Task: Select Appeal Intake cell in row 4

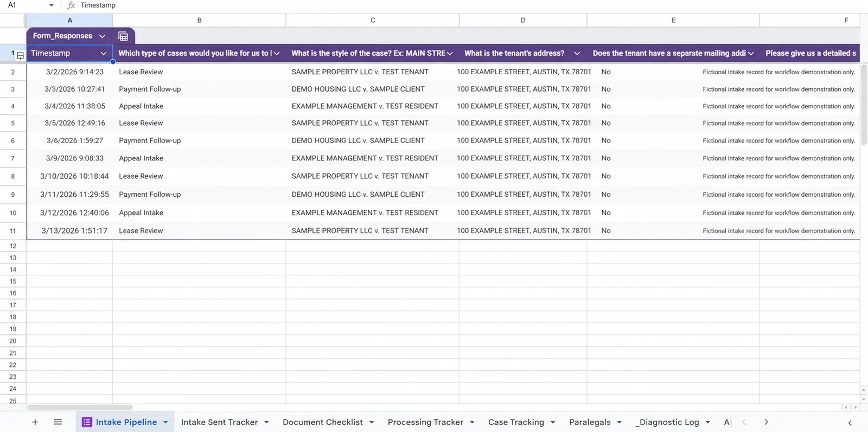Action: pyautogui.click(x=199, y=106)
